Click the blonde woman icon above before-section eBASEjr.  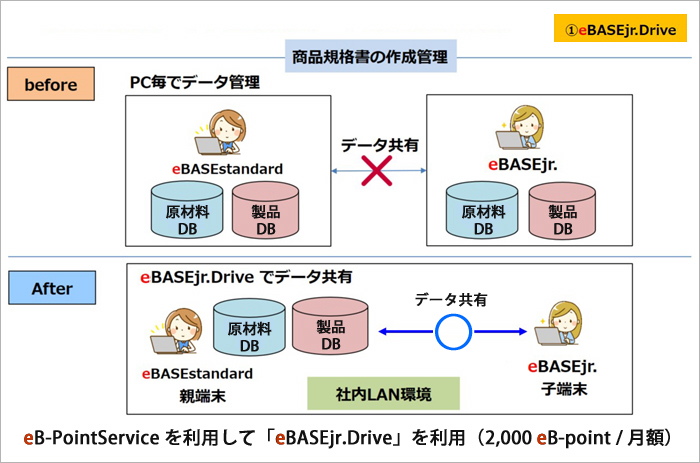(x=520, y=127)
